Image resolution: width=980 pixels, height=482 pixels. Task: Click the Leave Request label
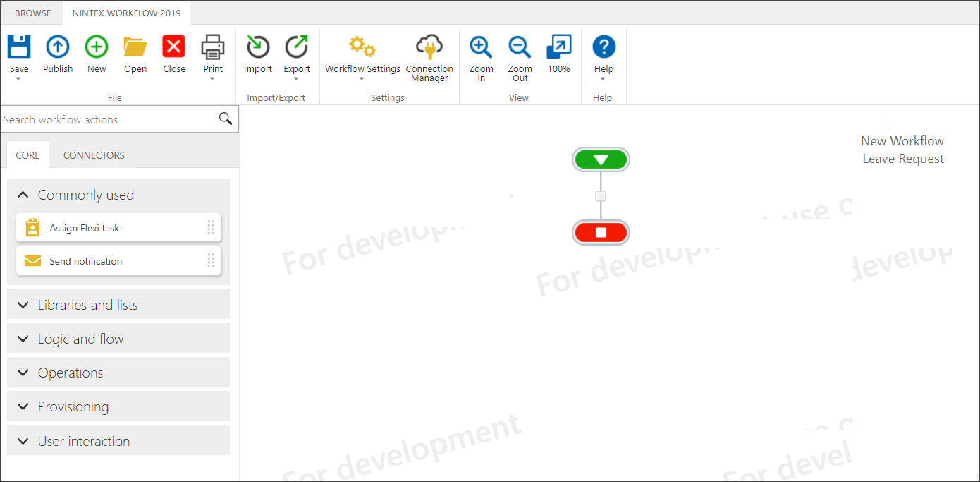tap(903, 159)
